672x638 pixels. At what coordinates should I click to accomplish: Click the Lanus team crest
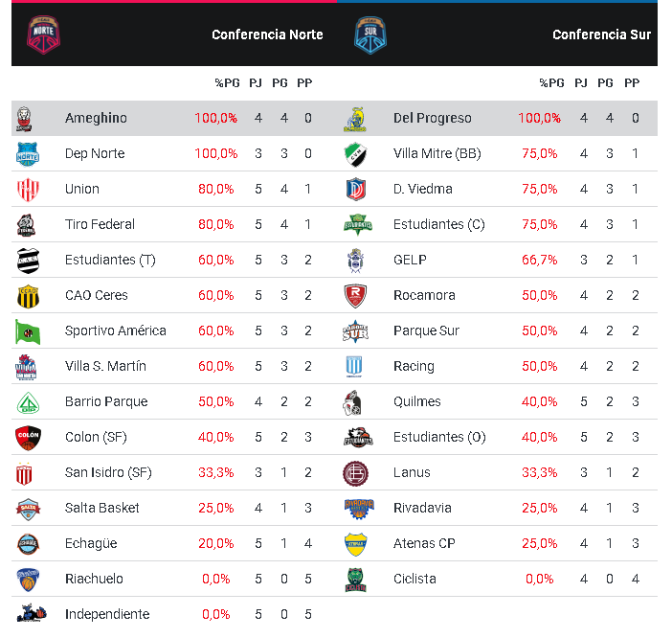355,473
